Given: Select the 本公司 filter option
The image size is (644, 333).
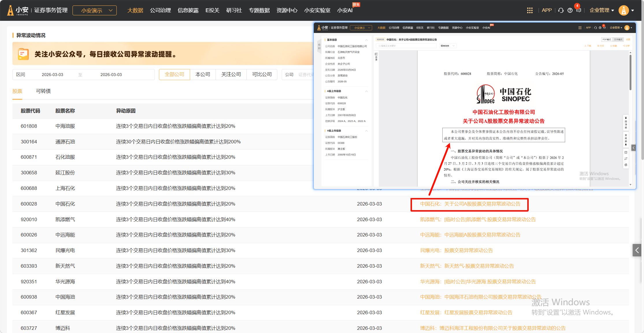Looking at the screenshot, I should [x=203, y=75].
